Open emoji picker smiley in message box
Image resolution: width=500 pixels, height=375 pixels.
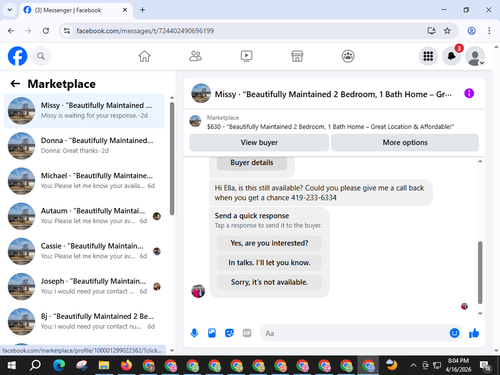point(454,333)
